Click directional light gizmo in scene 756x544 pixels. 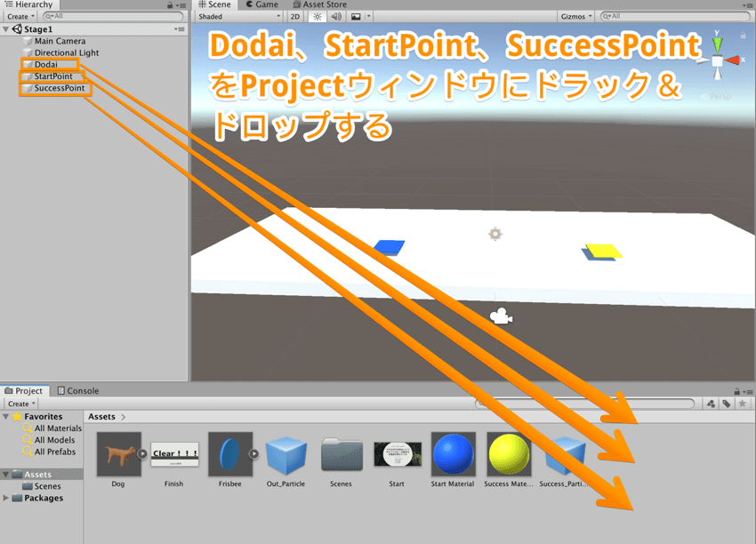point(495,234)
